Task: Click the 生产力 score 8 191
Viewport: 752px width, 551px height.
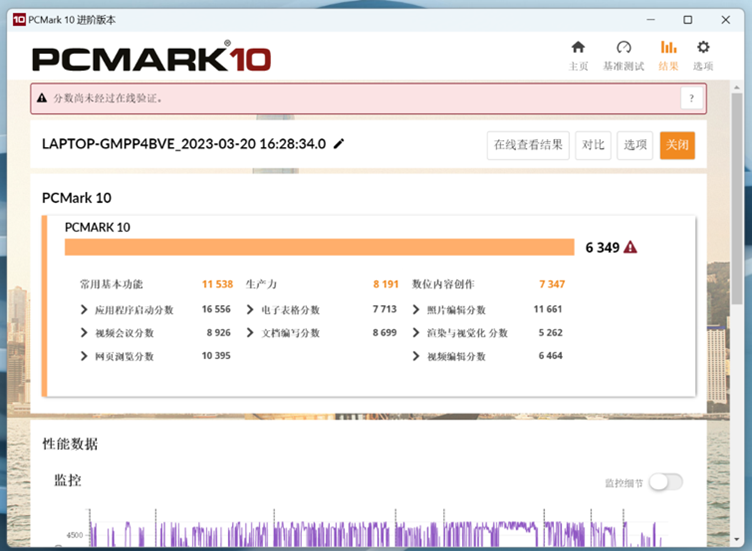Action: [386, 284]
